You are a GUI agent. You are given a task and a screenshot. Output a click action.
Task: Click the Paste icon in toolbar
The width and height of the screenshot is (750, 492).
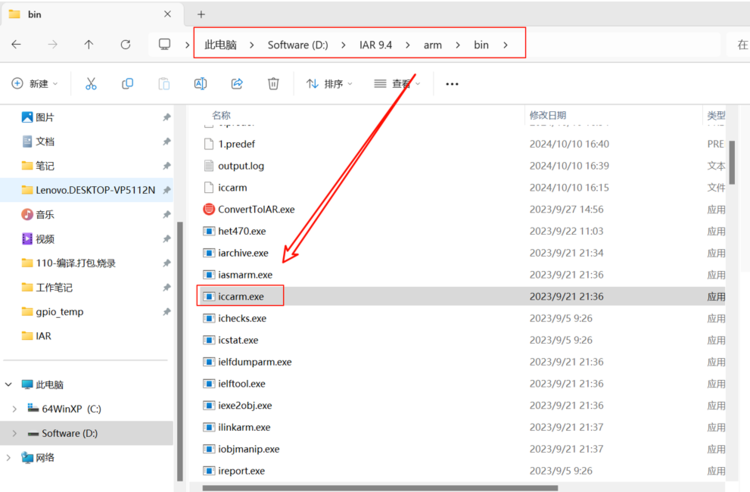(164, 84)
